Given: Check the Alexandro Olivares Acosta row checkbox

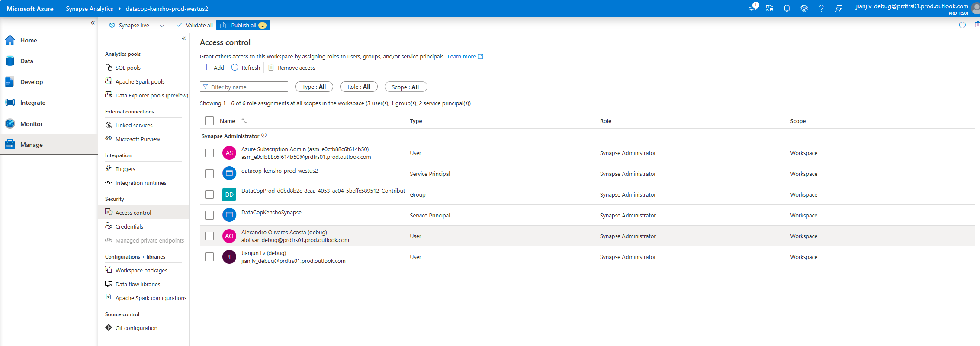Looking at the screenshot, I should (x=209, y=236).
